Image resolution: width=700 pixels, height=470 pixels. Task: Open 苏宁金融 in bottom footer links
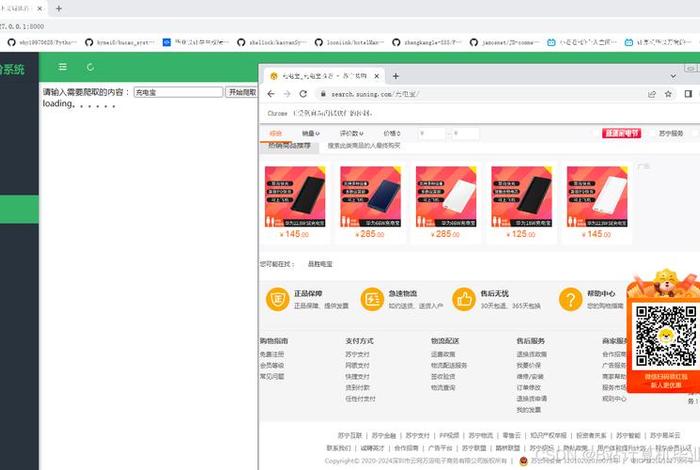click(384, 436)
